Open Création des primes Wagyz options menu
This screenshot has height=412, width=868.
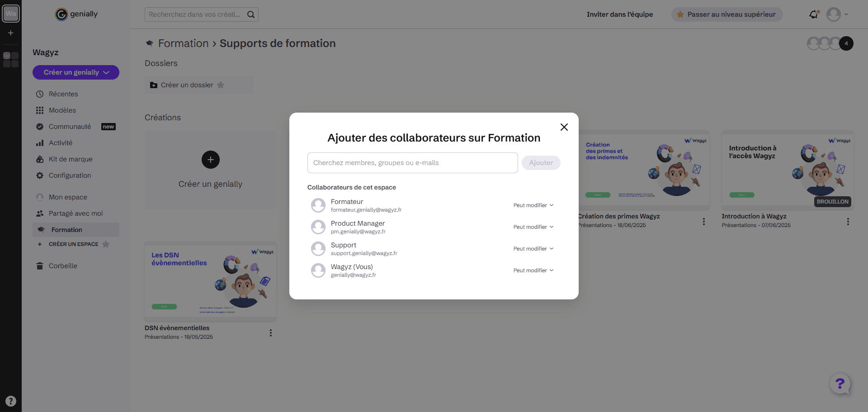704,222
